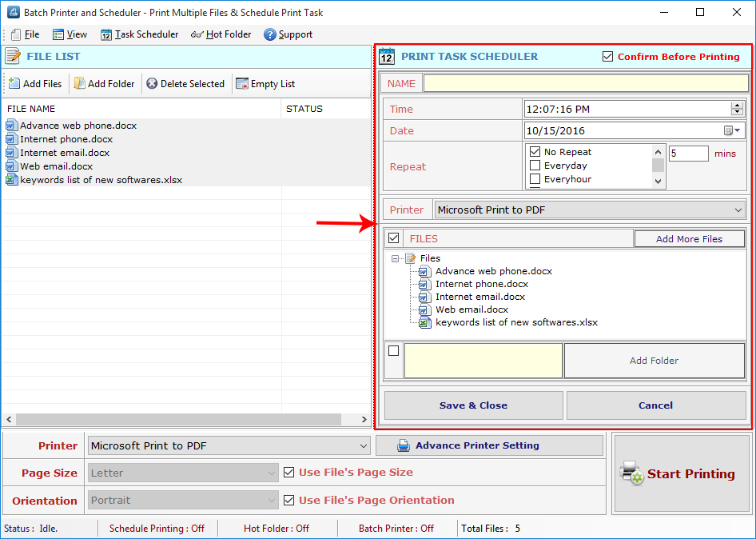Open the Printer selection dropdown in scheduler
This screenshot has width=756, height=539.
pos(740,210)
